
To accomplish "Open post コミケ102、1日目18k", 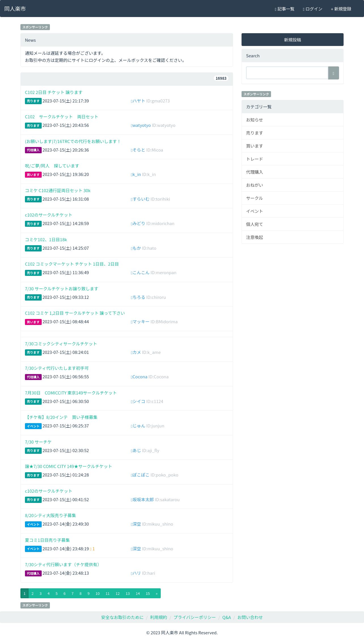I will (46, 240).
